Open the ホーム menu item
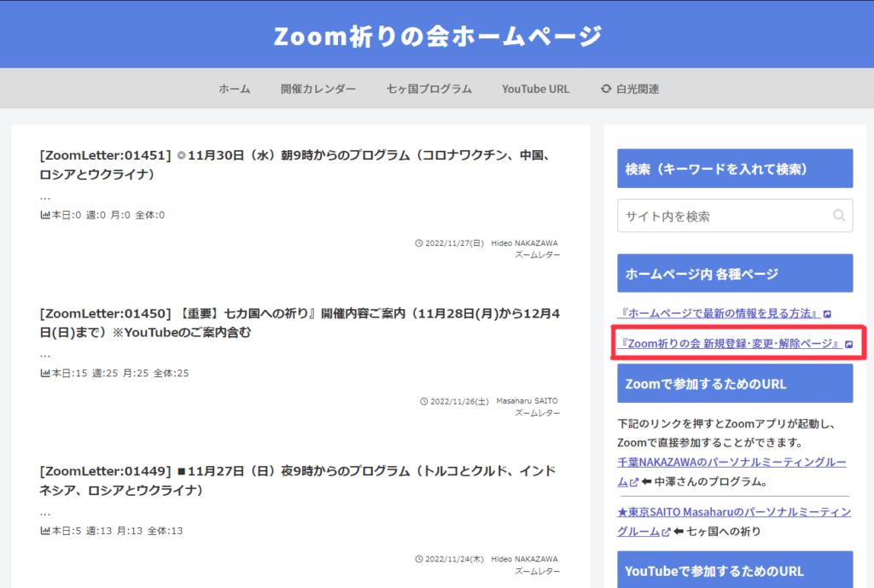The height and width of the screenshot is (588, 874). (x=234, y=89)
